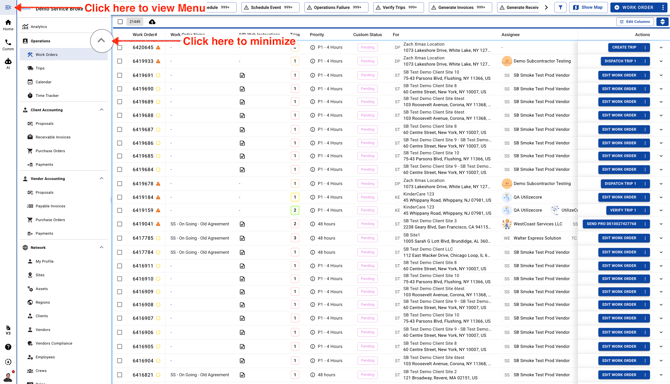Collapse the Network section
Viewport: 670px width, 384px height.
pyautogui.click(x=101, y=247)
